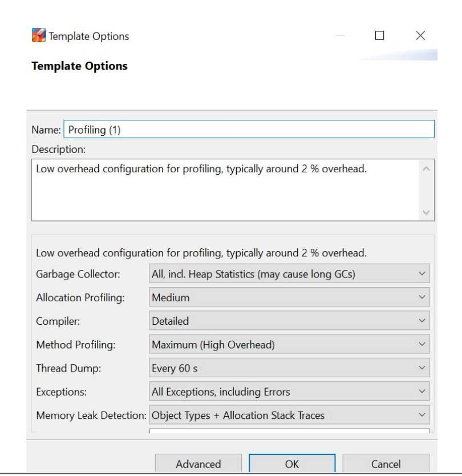Image resolution: width=462 pixels, height=476 pixels.
Task: Close the Template Options window
Action: (x=420, y=35)
